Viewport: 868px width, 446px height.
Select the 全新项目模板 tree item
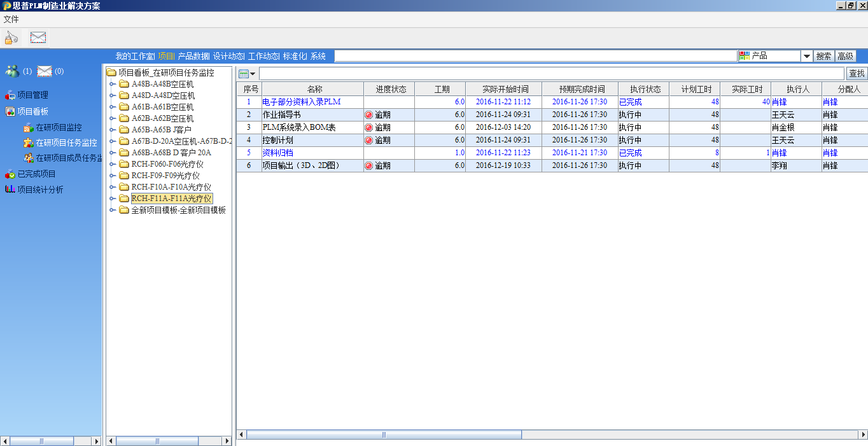[178, 210]
